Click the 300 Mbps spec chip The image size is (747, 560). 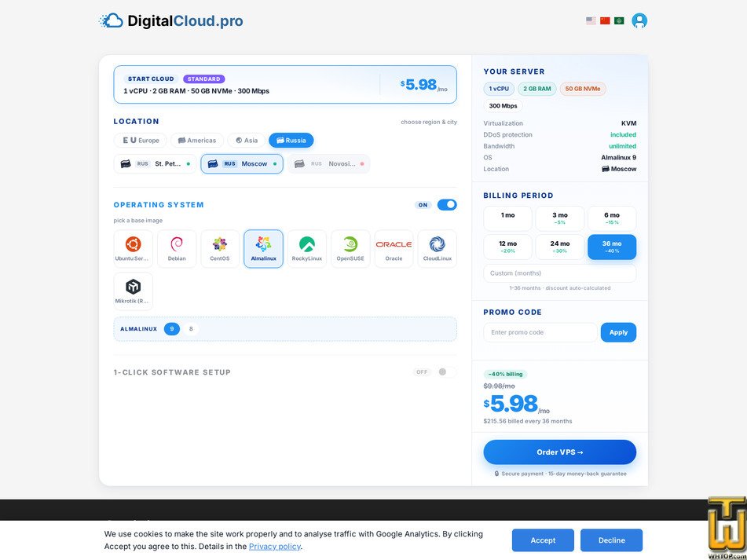[503, 106]
